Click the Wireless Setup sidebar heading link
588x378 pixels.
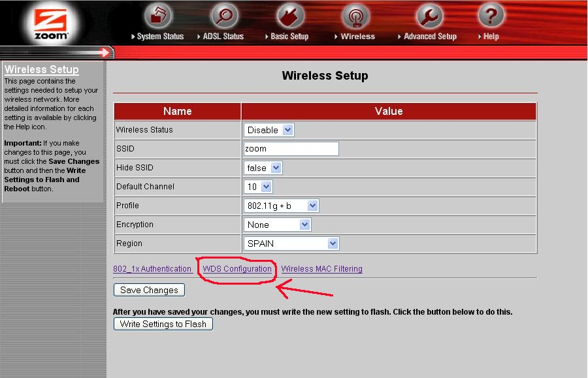click(x=42, y=69)
